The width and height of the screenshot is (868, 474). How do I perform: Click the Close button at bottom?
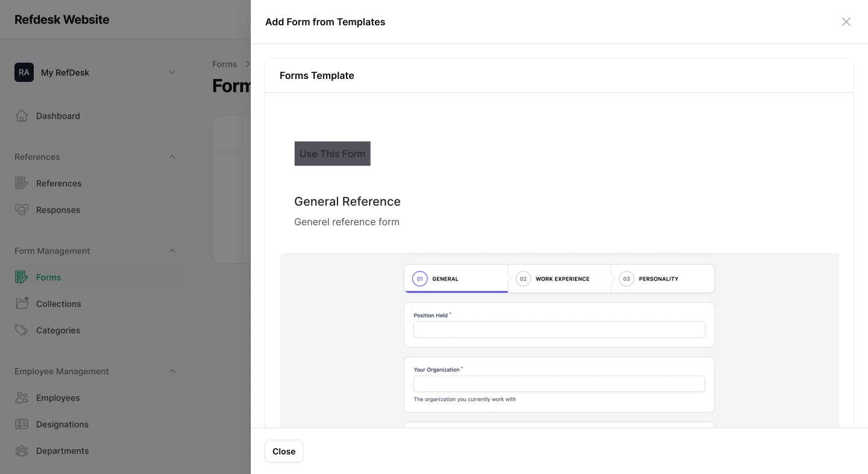click(x=284, y=451)
